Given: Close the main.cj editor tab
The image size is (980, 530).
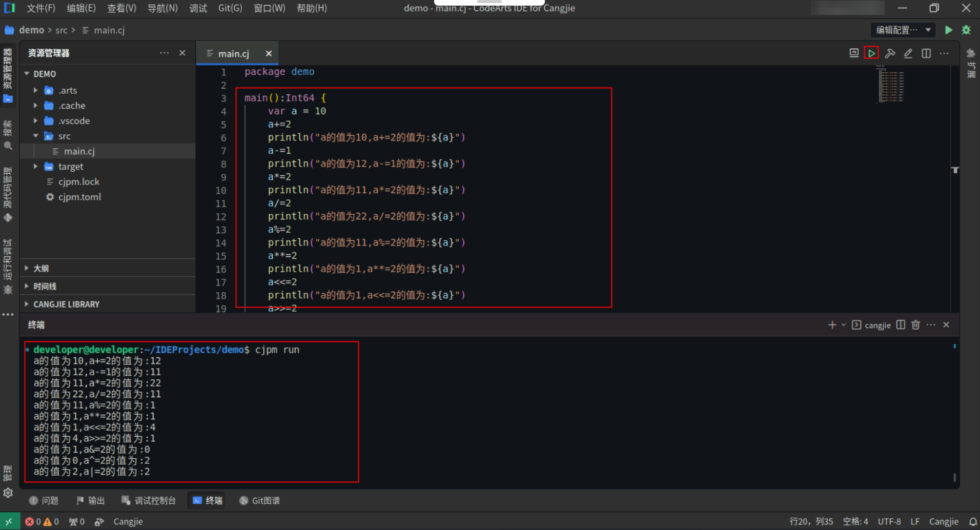Looking at the screenshot, I should point(269,53).
